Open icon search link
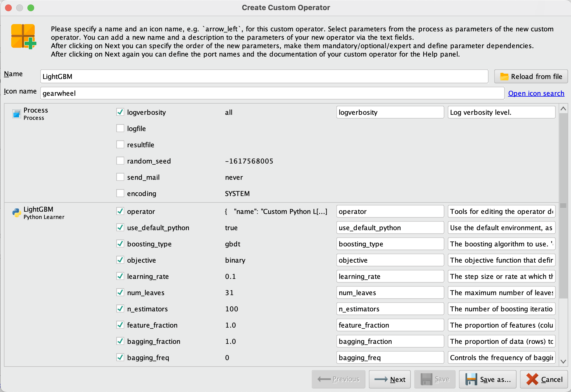The height and width of the screenshot is (392, 571). point(536,93)
